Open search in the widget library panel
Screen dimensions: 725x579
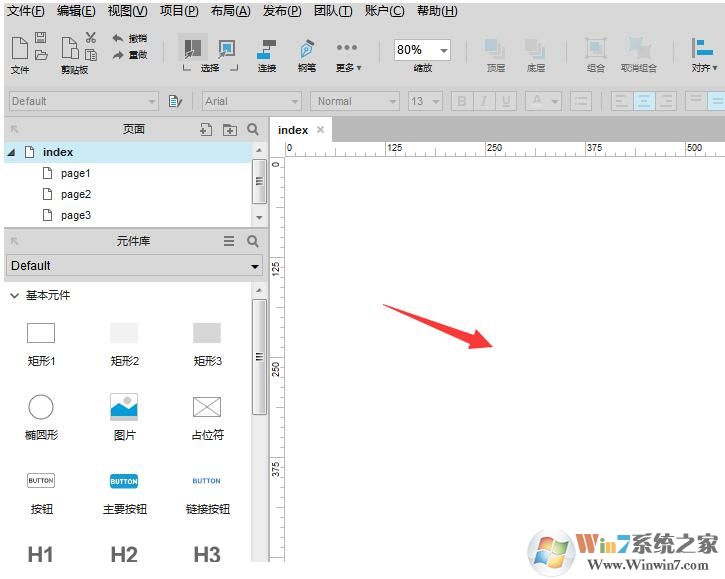click(x=253, y=241)
